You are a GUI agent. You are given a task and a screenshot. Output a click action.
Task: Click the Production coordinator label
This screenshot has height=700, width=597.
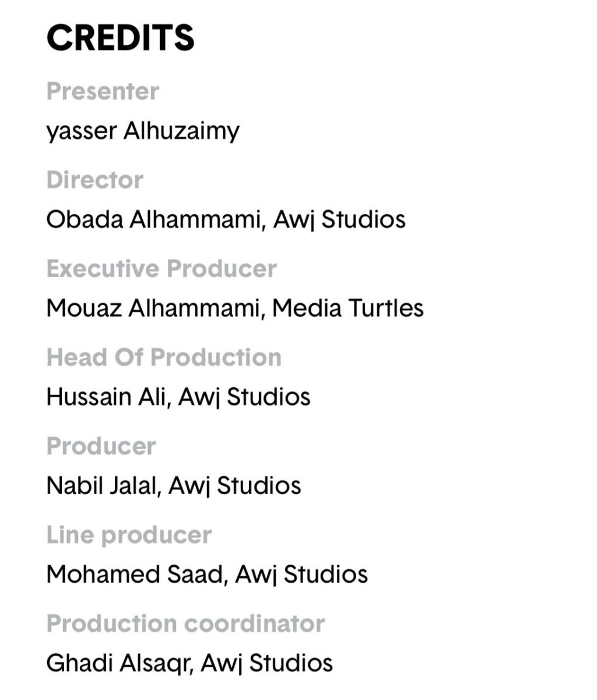pyautogui.click(x=185, y=624)
